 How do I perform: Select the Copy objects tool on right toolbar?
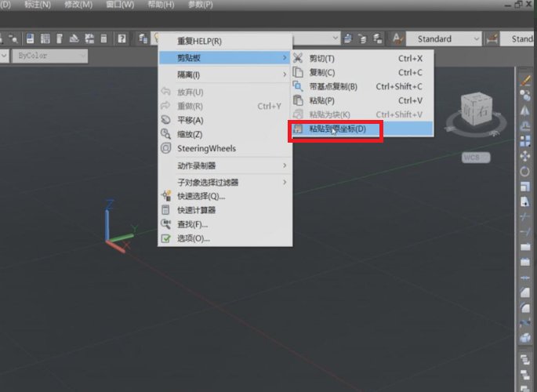pyautogui.click(x=525, y=96)
